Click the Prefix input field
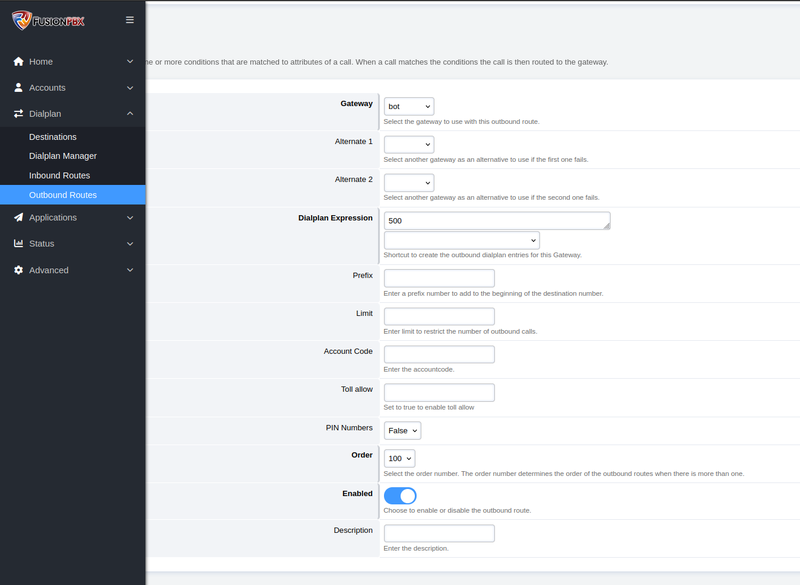The height and width of the screenshot is (585, 800). (x=439, y=278)
